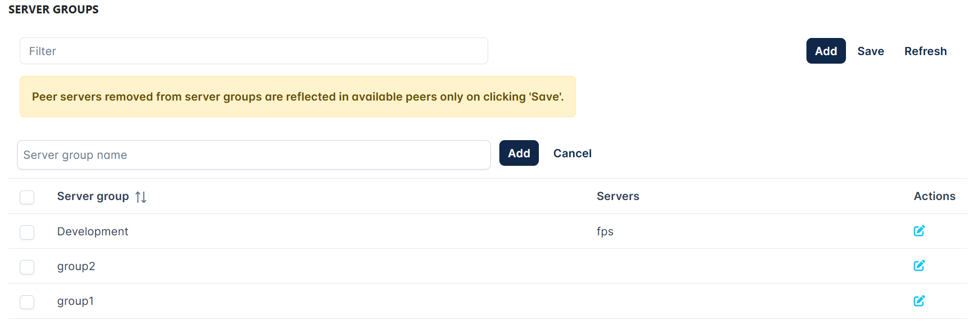
Task: Select the group2 name text
Action: (76, 266)
